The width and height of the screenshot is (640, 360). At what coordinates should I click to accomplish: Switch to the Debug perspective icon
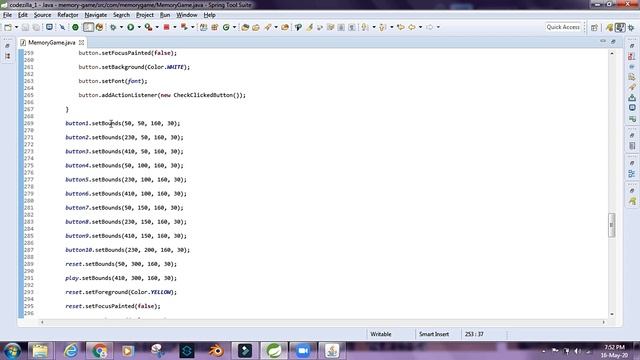[631, 27]
